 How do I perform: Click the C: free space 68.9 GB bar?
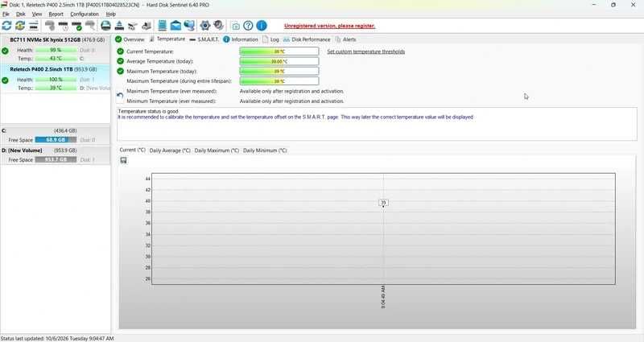tap(56, 139)
